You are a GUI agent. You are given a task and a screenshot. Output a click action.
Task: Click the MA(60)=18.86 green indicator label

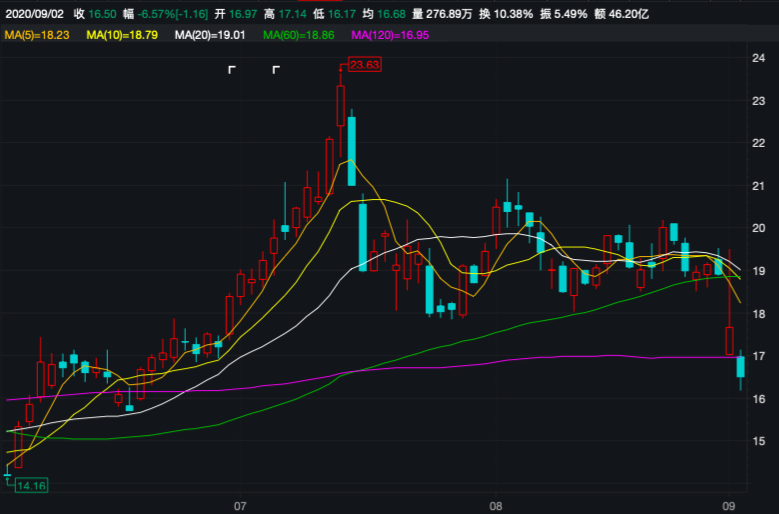click(300, 35)
